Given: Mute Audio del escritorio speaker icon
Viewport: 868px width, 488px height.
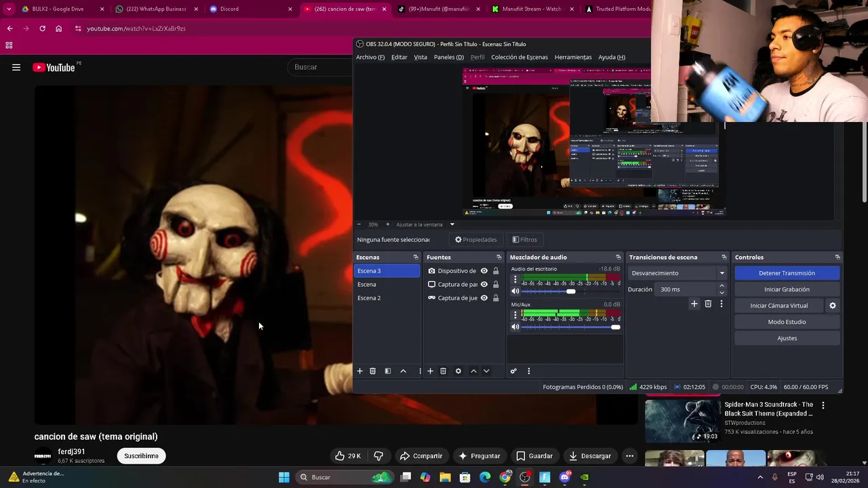Looking at the screenshot, I should (x=515, y=291).
